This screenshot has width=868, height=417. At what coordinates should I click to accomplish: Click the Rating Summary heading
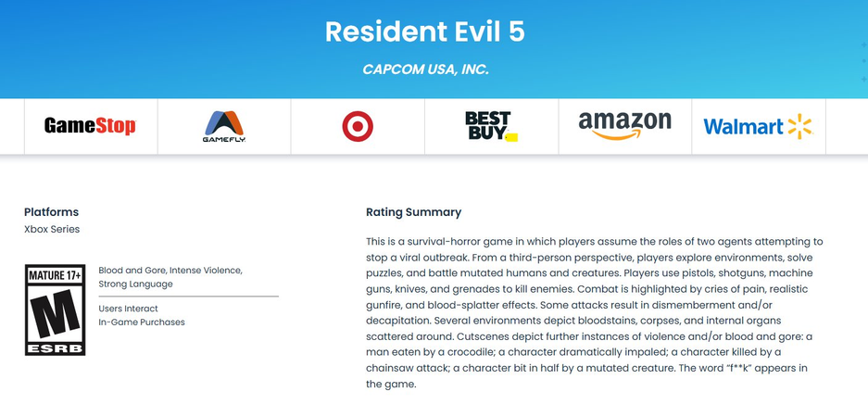click(x=413, y=212)
